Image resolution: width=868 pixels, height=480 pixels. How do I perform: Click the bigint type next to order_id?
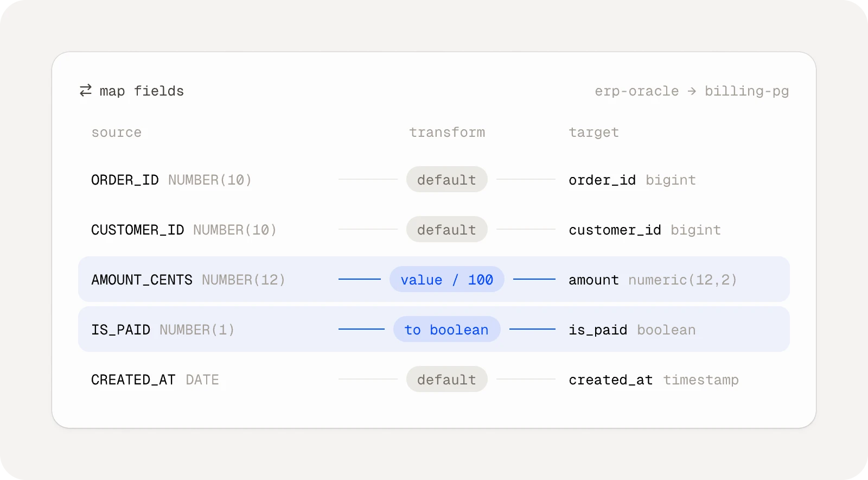671,180
